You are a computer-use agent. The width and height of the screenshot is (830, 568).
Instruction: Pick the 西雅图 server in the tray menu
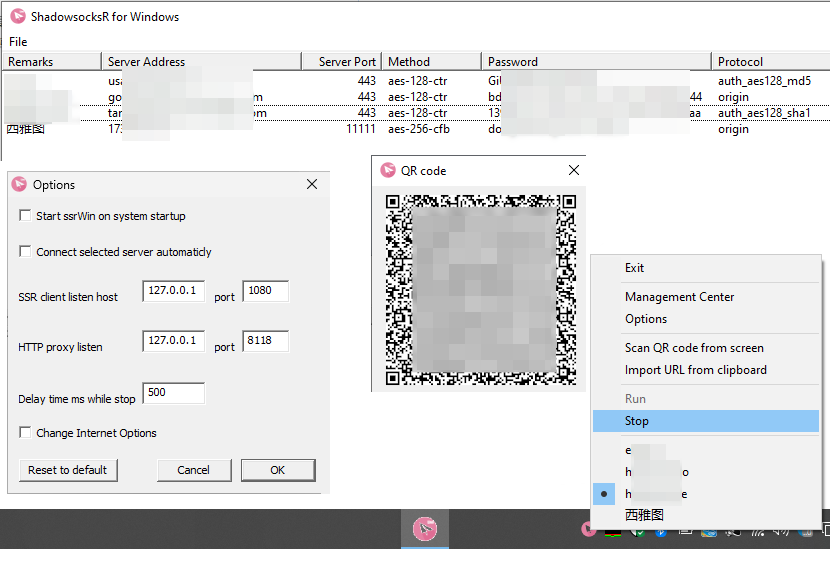tap(706, 515)
